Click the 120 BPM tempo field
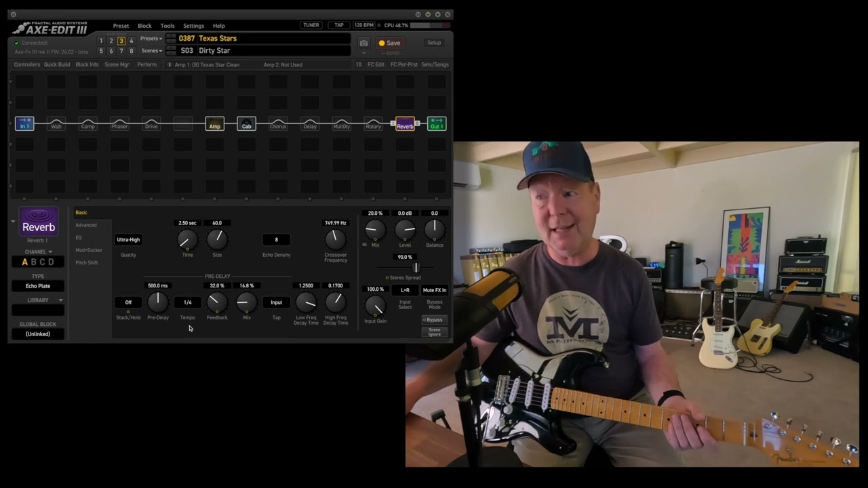The height and width of the screenshot is (488, 868). click(x=363, y=25)
